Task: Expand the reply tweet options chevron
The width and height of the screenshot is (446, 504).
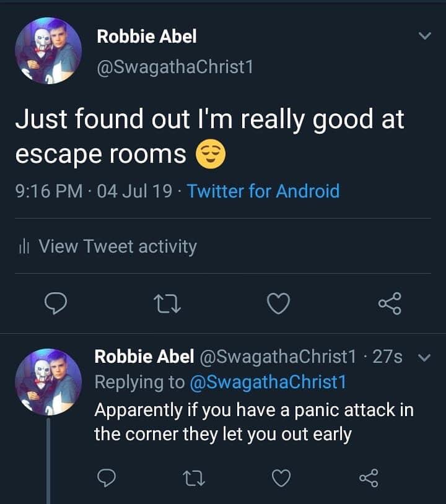Action: click(x=424, y=357)
